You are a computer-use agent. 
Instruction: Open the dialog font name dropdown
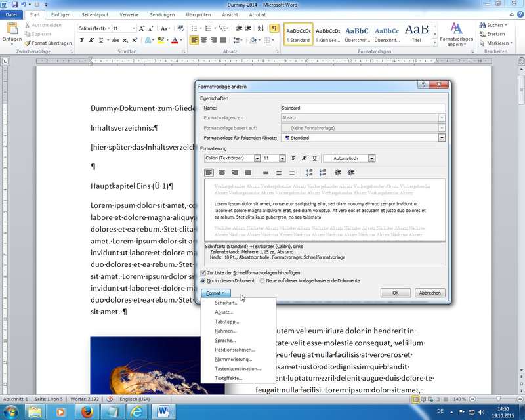[257, 158]
